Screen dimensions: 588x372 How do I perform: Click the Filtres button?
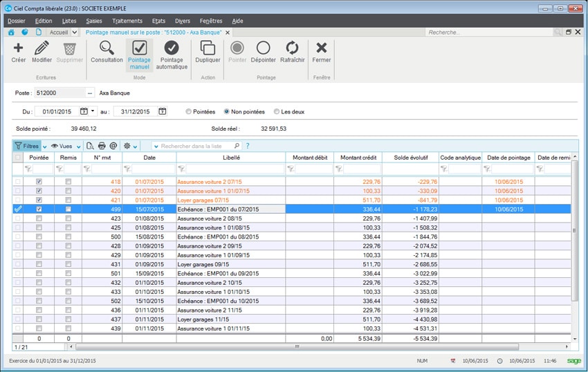[x=27, y=147]
